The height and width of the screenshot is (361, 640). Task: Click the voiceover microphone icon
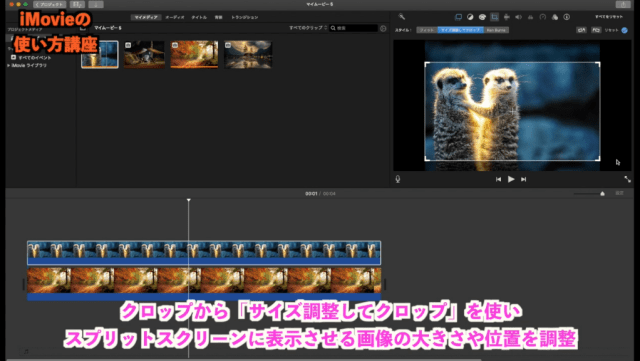398,179
